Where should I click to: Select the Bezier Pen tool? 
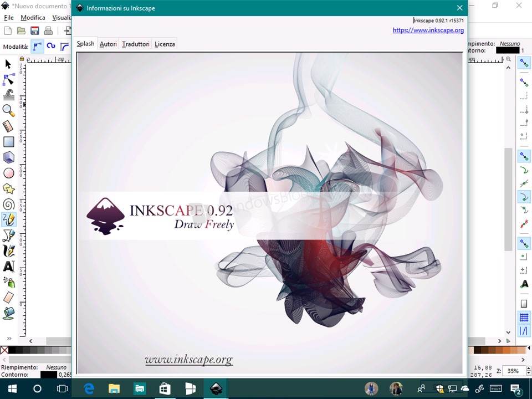[x=8, y=236]
